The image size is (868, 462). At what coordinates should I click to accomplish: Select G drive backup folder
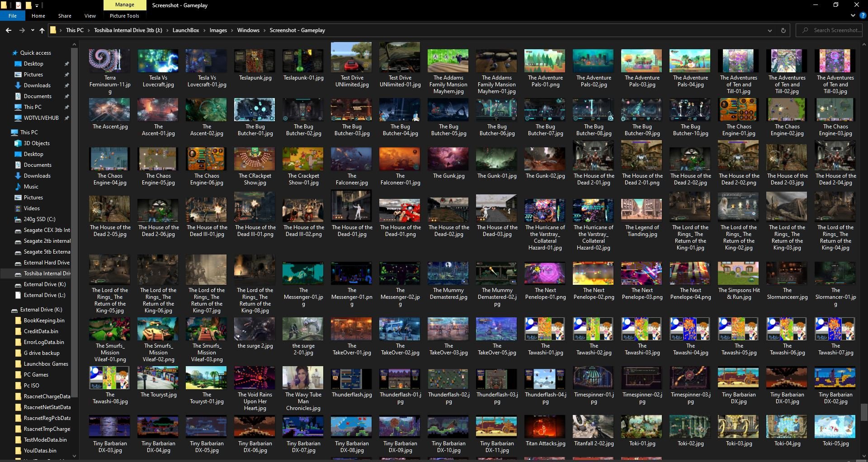[42, 353]
